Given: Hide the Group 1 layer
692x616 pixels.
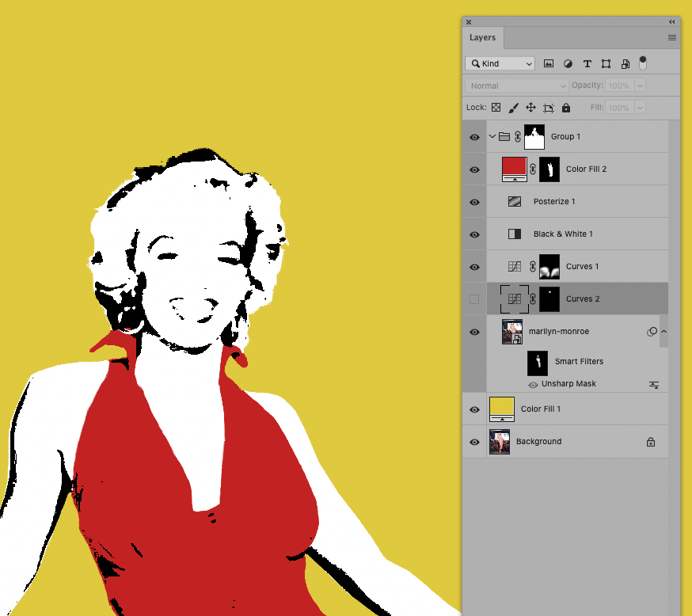Looking at the screenshot, I should 473,136.
